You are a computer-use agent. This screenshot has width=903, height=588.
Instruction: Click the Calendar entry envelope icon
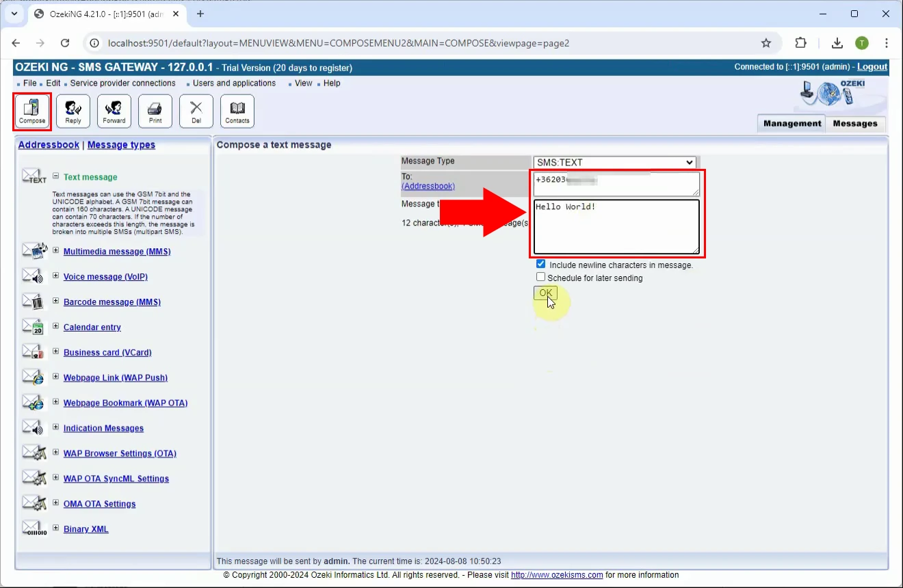tap(33, 327)
